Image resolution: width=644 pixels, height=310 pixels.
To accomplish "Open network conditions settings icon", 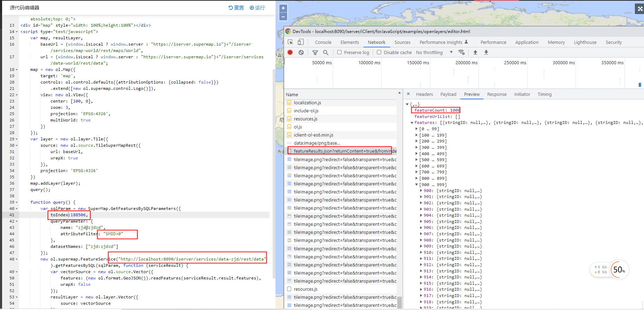I will [462, 52].
